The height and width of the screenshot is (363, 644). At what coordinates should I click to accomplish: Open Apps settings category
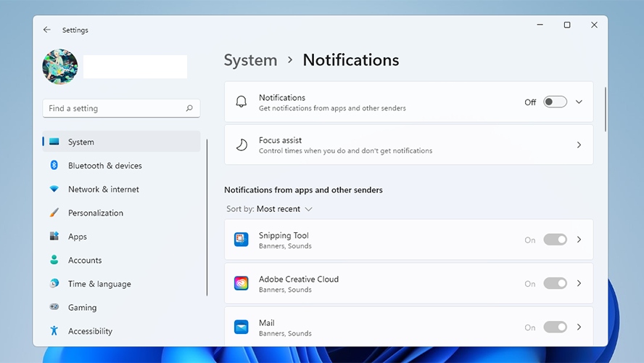click(121, 237)
